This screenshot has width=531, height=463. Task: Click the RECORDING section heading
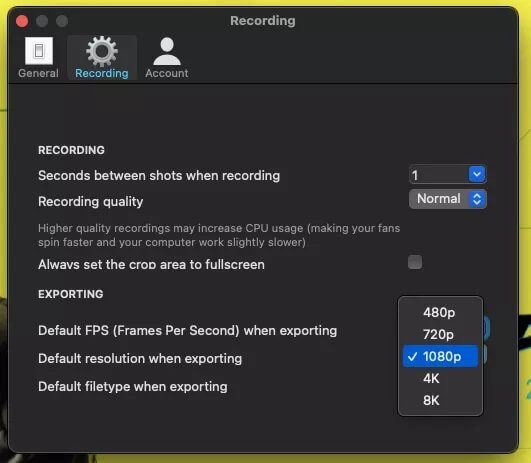coord(71,150)
